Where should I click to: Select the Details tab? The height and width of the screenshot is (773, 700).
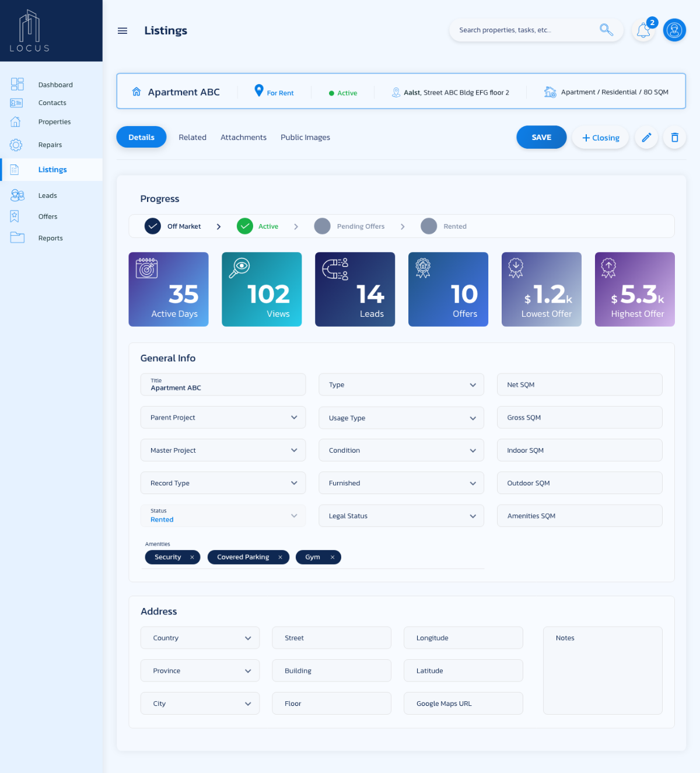(x=141, y=138)
